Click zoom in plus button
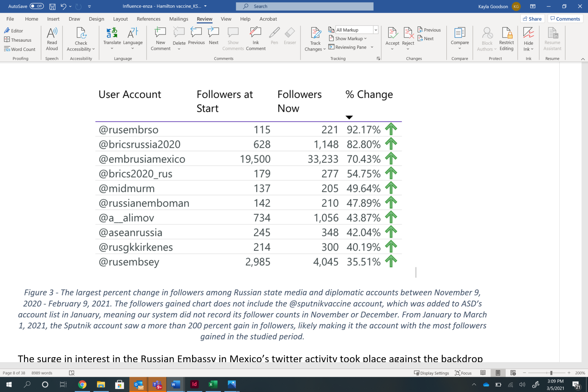 (569, 373)
